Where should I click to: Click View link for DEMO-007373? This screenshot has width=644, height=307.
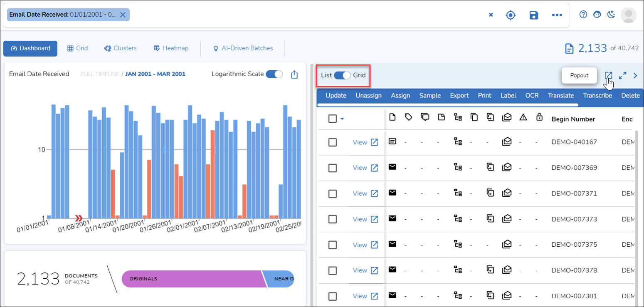(360, 219)
